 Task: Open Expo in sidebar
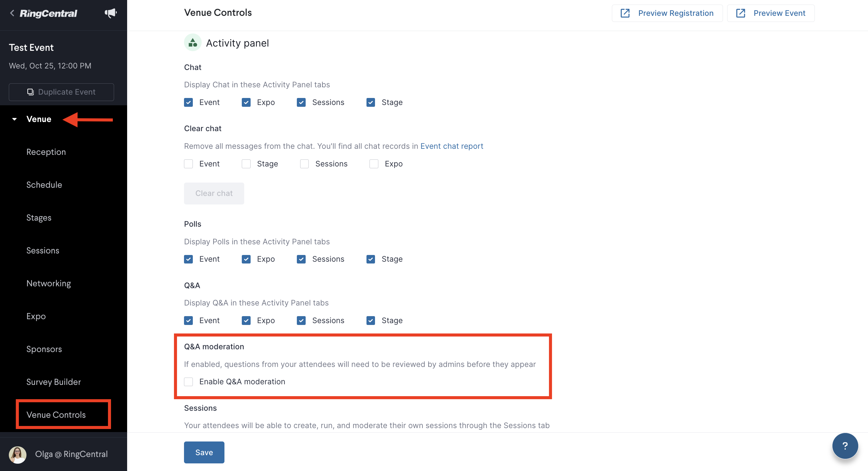click(36, 316)
